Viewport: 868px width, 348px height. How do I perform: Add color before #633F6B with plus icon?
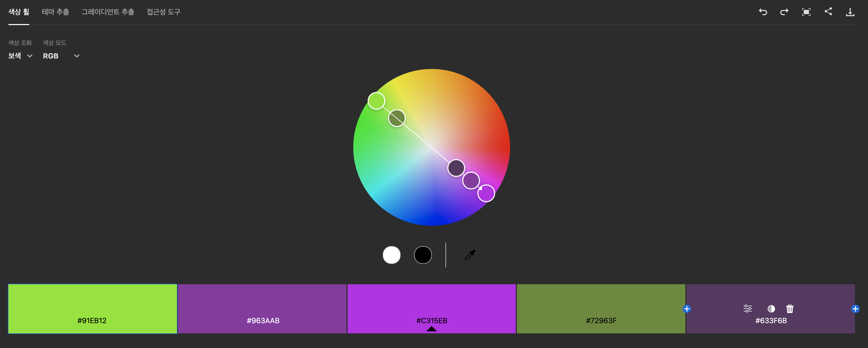click(687, 309)
